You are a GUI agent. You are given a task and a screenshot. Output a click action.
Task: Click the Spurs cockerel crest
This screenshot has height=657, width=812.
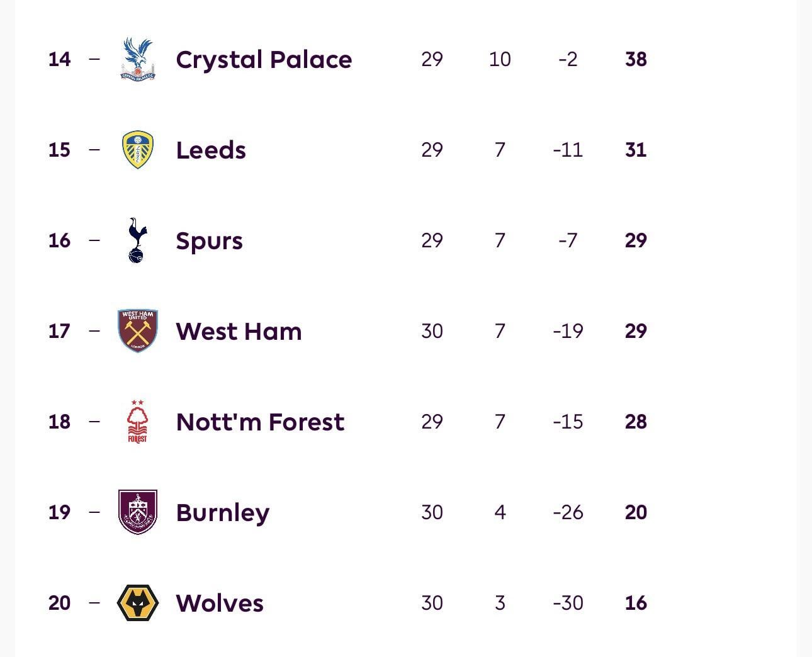click(137, 240)
